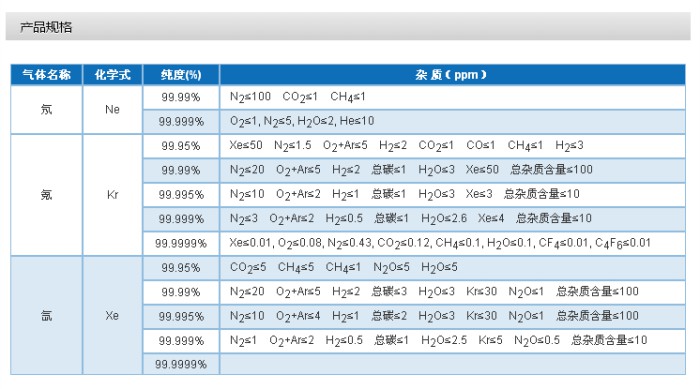This screenshot has width=700, height=389.
Task: Click the CO2≤5 CH4≤5 impurity row for Xenon
Action: click(452, 268)
